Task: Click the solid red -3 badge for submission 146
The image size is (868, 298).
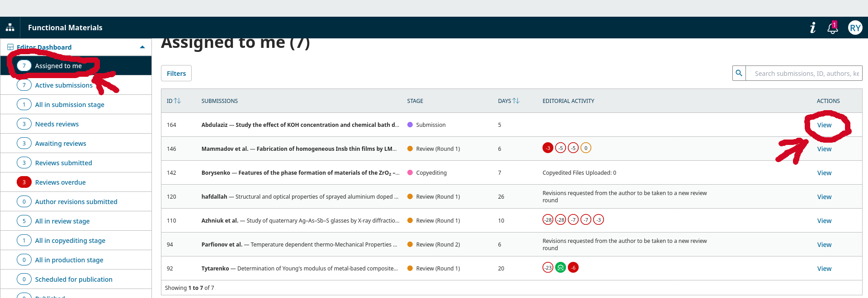Action: tap(548, 148)
